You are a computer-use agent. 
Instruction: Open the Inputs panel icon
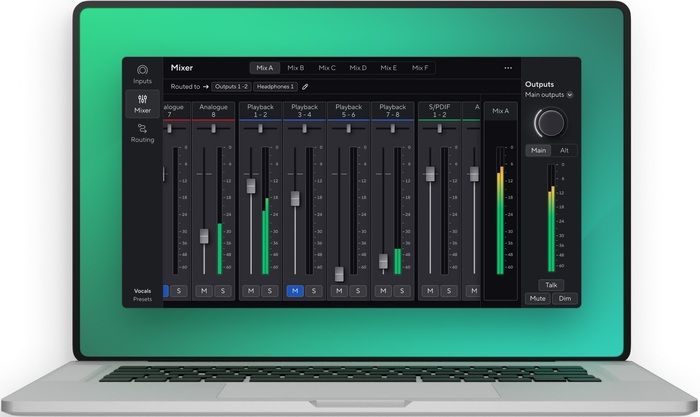coord(142,72)
